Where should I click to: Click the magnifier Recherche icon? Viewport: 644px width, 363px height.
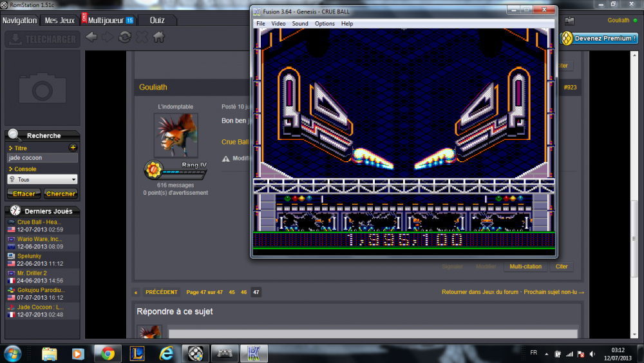14,134
